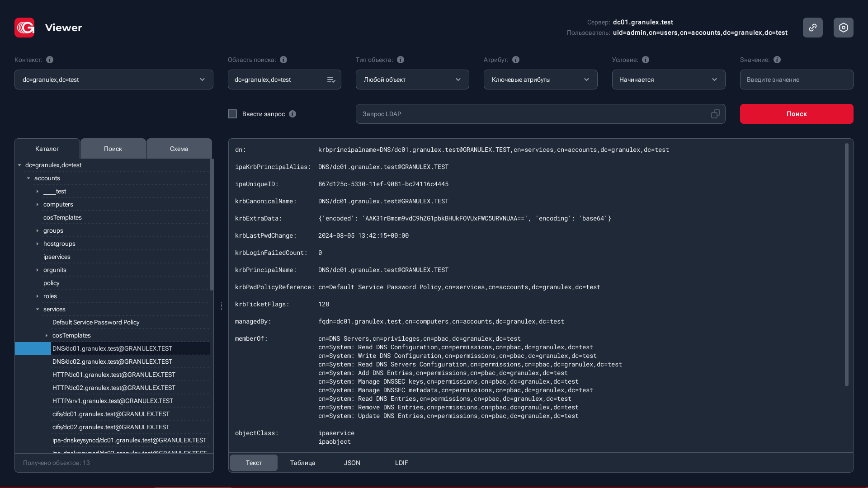Select HTTP/dc02.granulex.test@GRANULEX.TEST entry
Image resolution: width=868 pixels, height=488 pixels.
[114, 388]
